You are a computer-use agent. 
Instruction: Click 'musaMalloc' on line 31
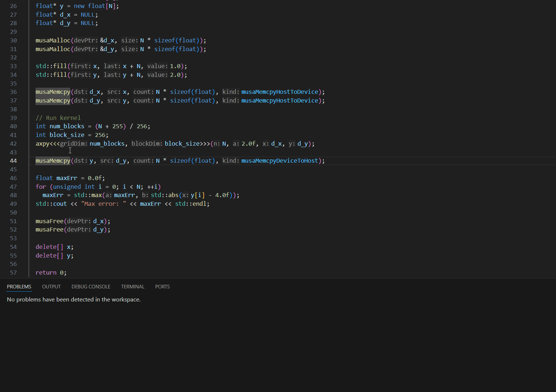53,49
